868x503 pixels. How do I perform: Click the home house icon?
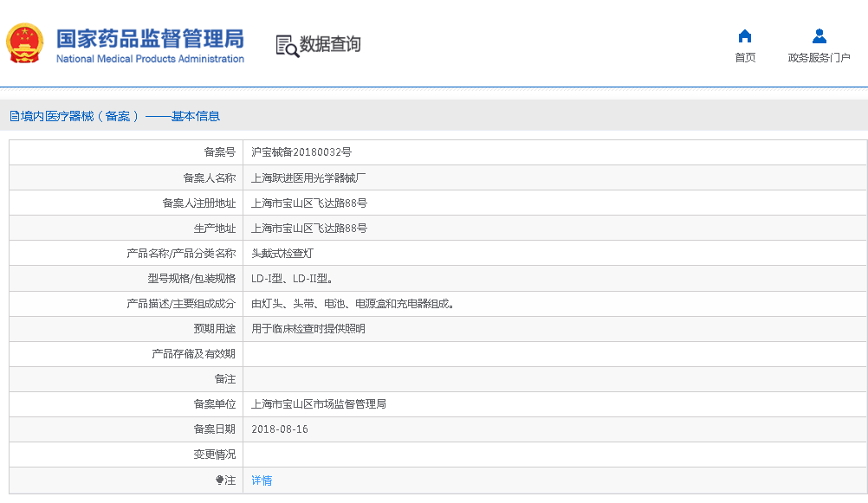(744, 36)
